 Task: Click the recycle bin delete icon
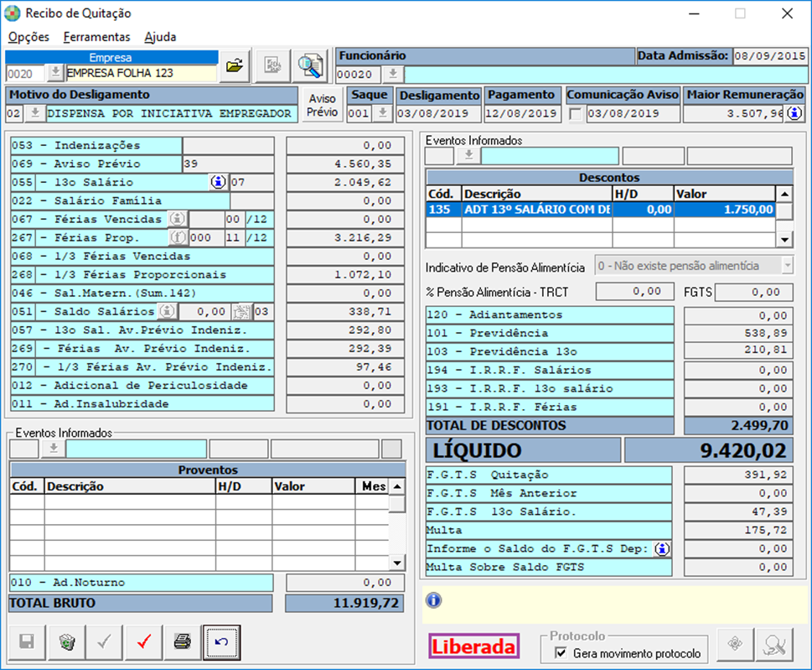coord(66,642)
